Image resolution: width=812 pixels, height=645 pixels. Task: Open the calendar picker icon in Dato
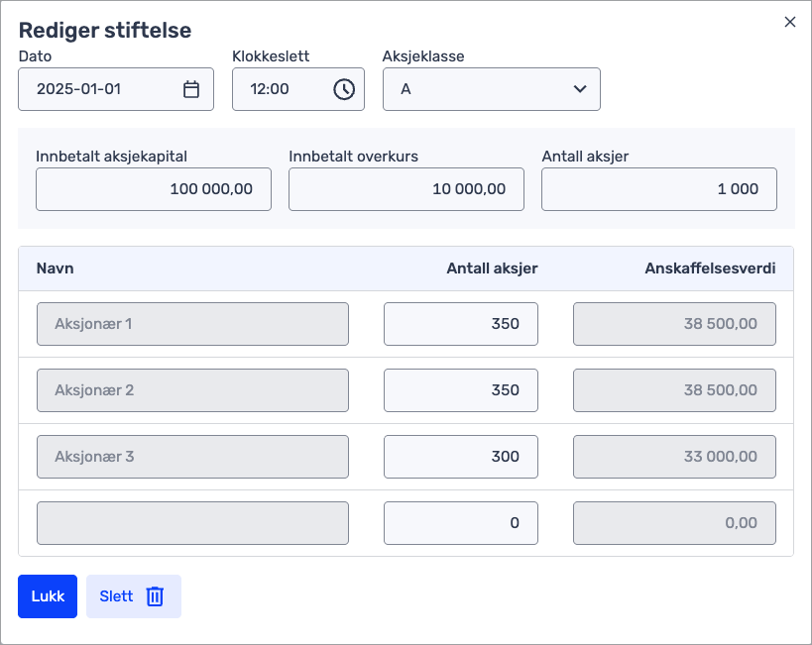coord(191,89)
